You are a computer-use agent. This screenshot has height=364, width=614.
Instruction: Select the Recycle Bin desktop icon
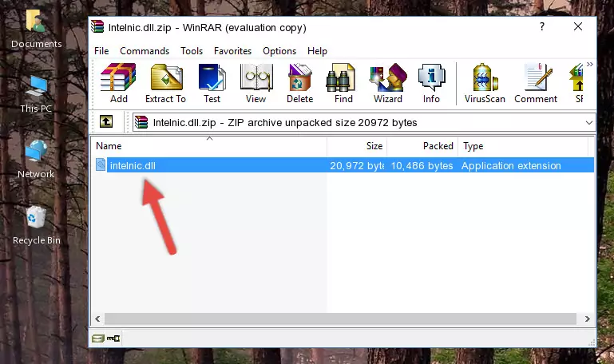[x=37, y=226]
